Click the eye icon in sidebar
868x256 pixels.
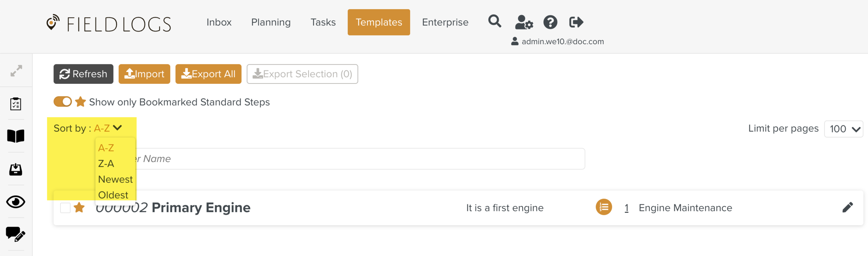16,202
